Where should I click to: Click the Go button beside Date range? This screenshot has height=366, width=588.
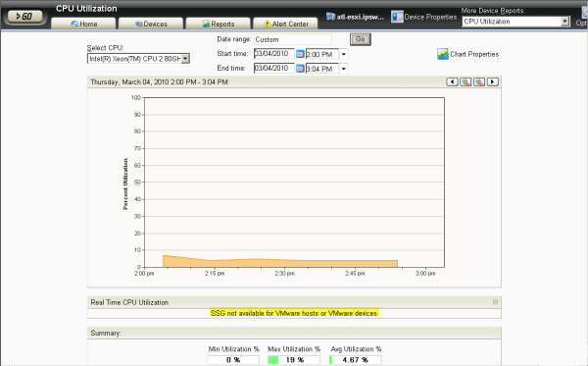[361, 39]
